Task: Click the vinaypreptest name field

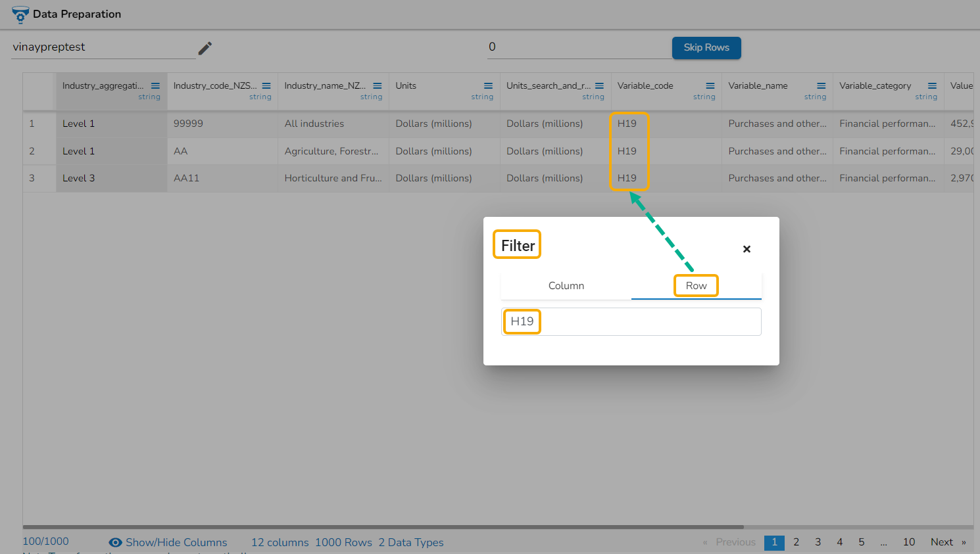Action: coord(103,47)
